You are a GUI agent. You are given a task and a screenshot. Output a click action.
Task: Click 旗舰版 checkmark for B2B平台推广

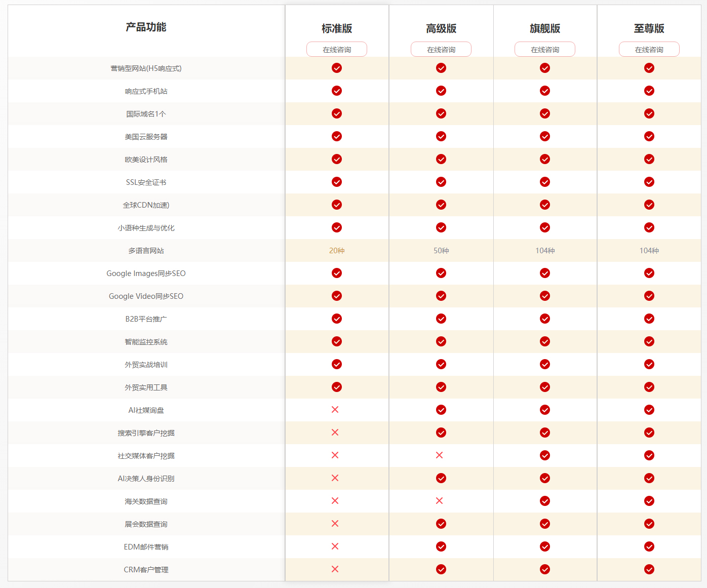[545, 319]
